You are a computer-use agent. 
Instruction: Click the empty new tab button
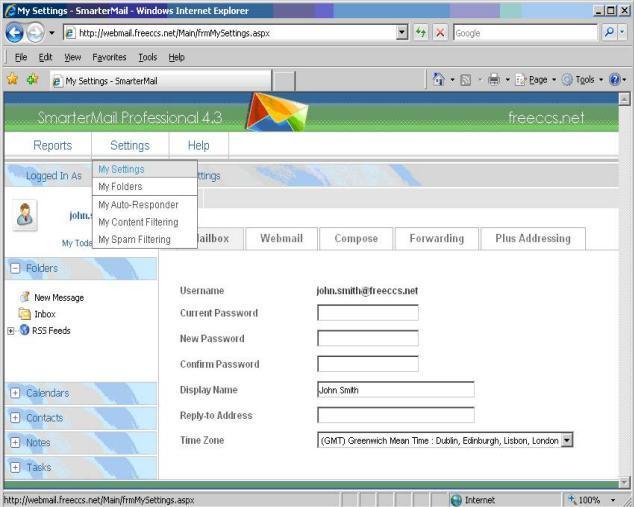(x=284, y=81)
